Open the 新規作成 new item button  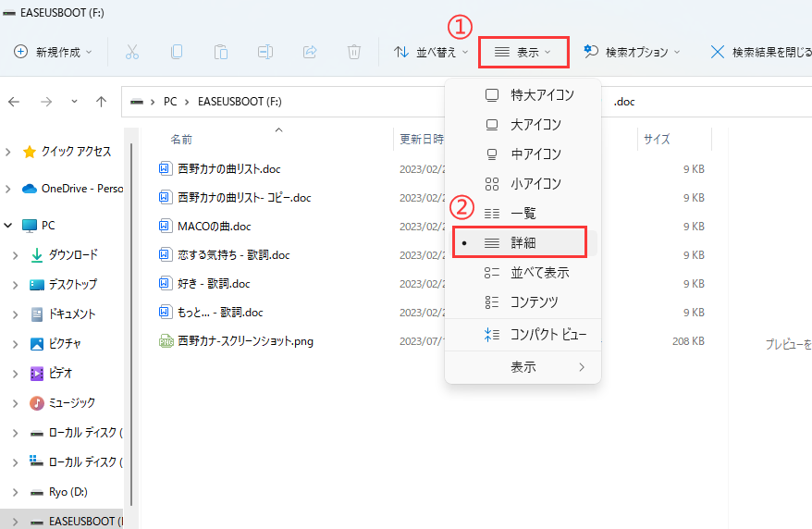[53, 52]
